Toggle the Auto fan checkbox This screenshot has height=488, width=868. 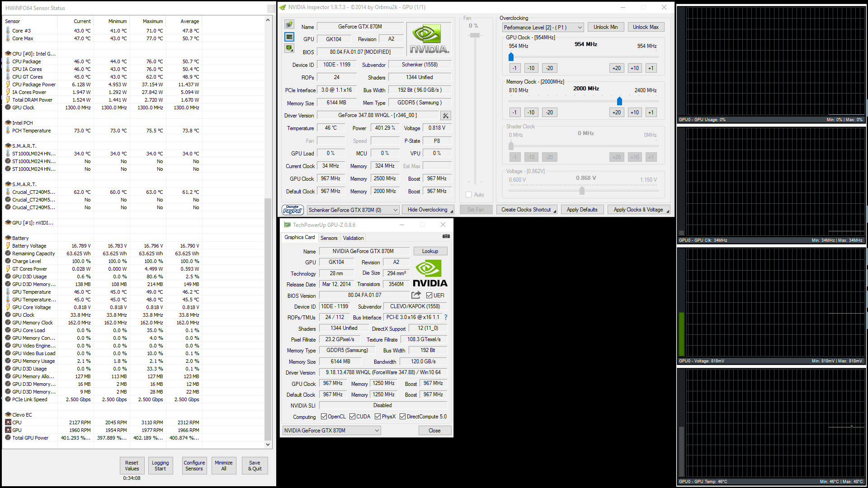(x=469, y=195)
